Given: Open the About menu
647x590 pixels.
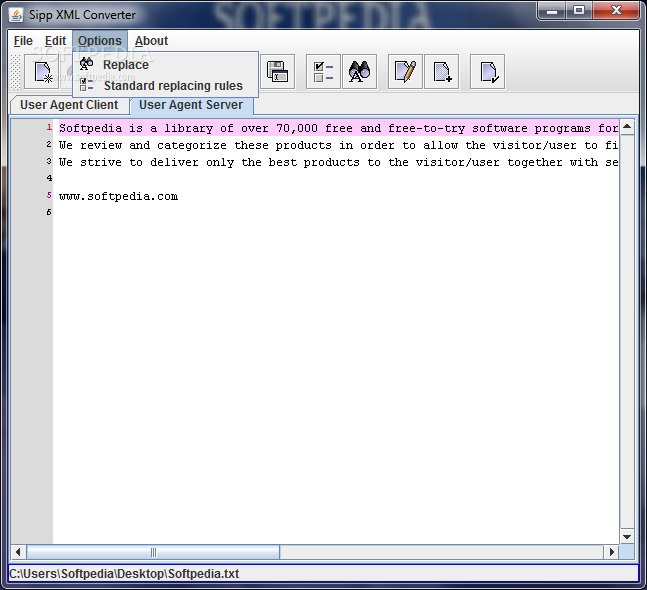Looking at the screenshot, I should [x=151, y=41].
